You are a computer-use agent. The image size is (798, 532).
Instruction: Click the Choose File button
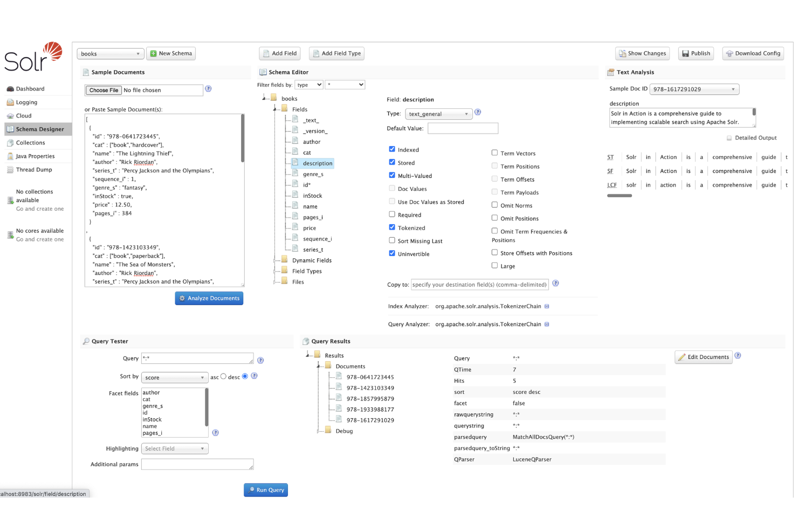(104, 90)
